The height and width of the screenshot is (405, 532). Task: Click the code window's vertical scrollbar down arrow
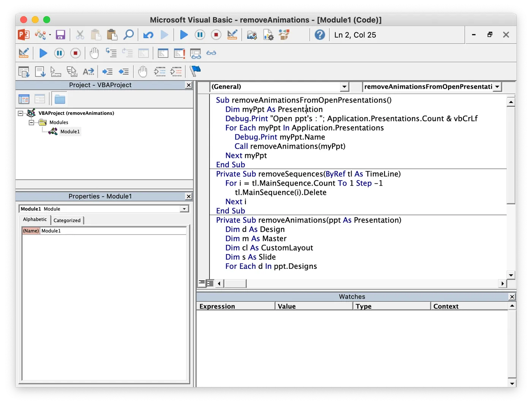[511, 275]
